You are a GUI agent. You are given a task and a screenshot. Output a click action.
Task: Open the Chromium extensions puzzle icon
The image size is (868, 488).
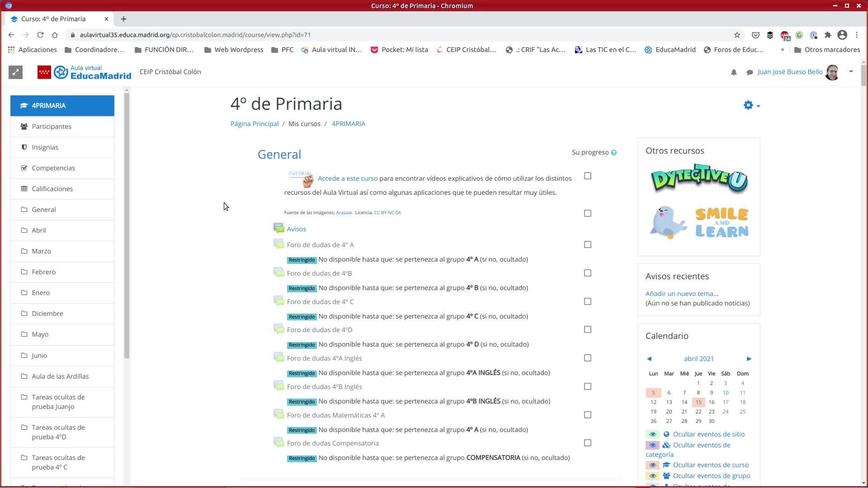coord(828,35)
